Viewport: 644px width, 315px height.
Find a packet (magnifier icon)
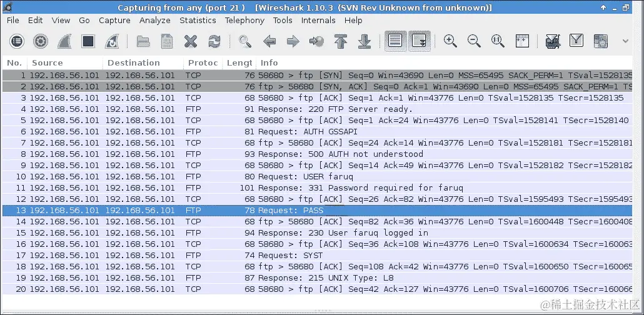[245, 41]
